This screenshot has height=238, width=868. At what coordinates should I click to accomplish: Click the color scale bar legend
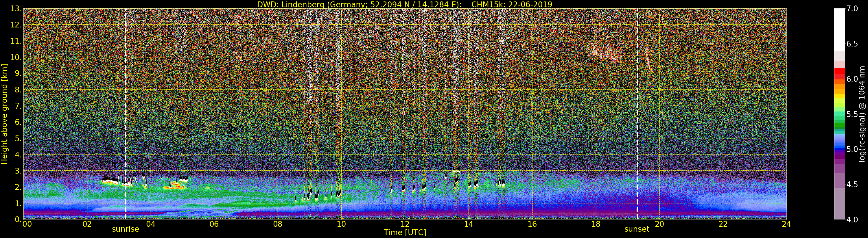tap(839, 114)
